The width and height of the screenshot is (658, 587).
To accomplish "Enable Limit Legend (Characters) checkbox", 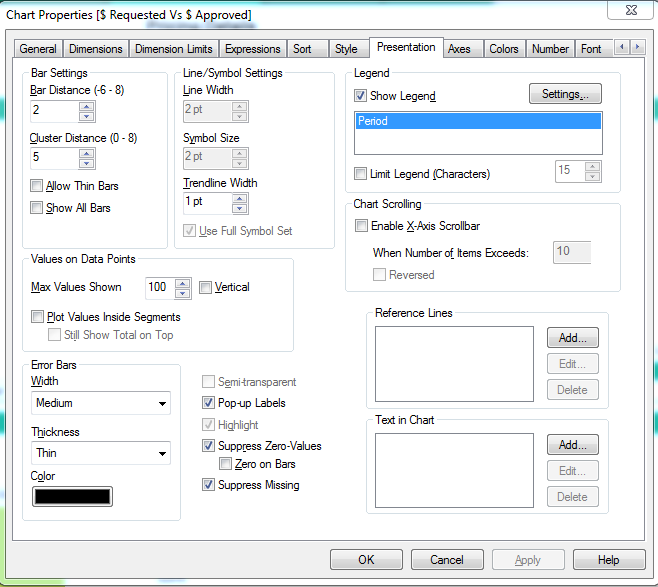I will 360,174.
